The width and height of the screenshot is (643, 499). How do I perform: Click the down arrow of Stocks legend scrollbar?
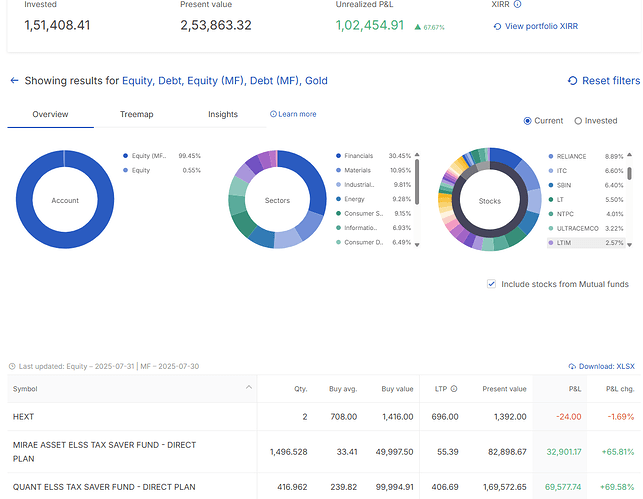pos(629,245)
